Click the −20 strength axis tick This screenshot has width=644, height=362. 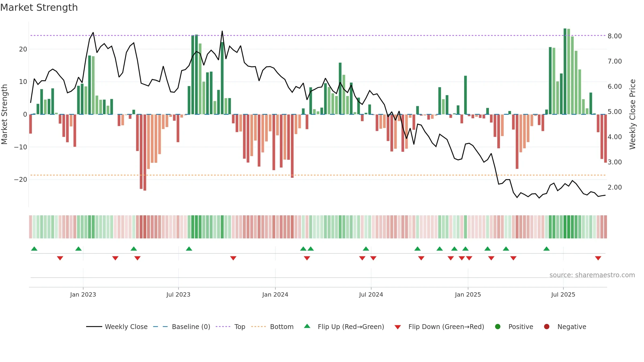click(21, 179)
